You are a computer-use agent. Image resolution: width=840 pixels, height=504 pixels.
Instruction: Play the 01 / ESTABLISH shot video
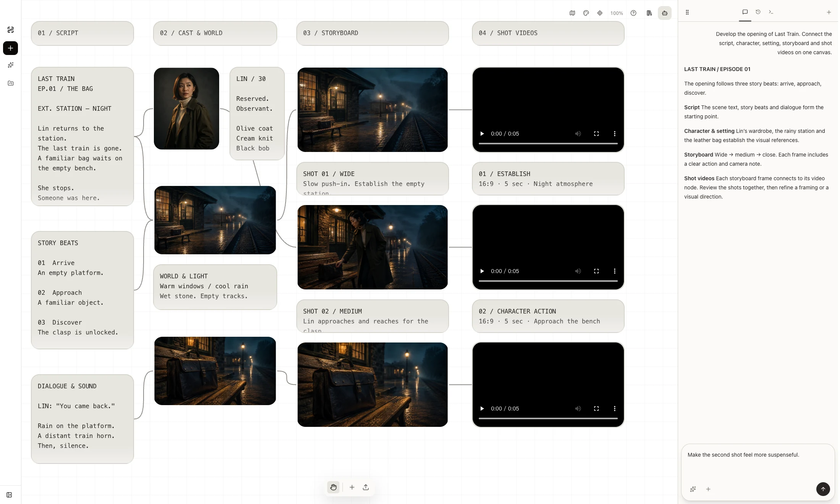[482, 134]
